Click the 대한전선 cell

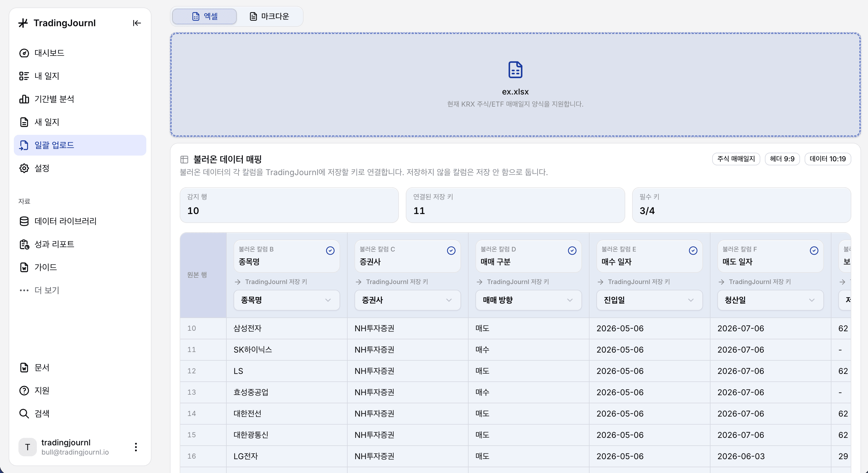pyautogui.click(x=287, y=414)
